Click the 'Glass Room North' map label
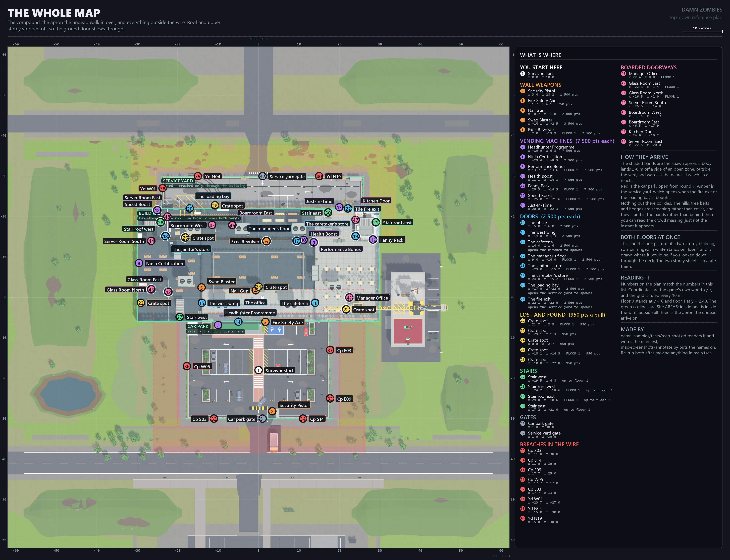Viewport: 730px width, 560px height. [x=125, y=290]
